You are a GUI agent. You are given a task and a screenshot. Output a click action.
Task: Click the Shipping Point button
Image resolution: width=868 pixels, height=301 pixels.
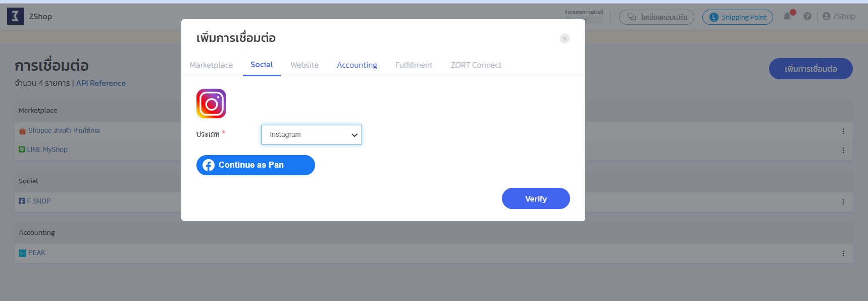pos(737,17)
